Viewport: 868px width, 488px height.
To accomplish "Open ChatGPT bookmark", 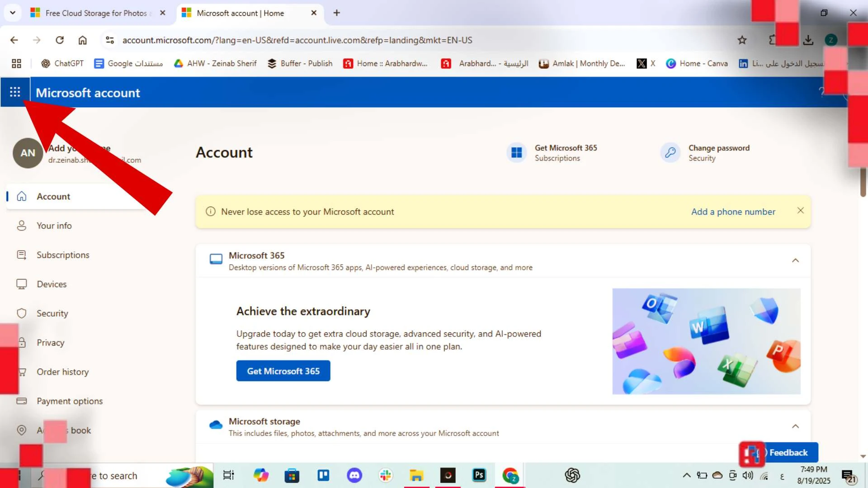I will pyautogui.click(x=62, y=63).
